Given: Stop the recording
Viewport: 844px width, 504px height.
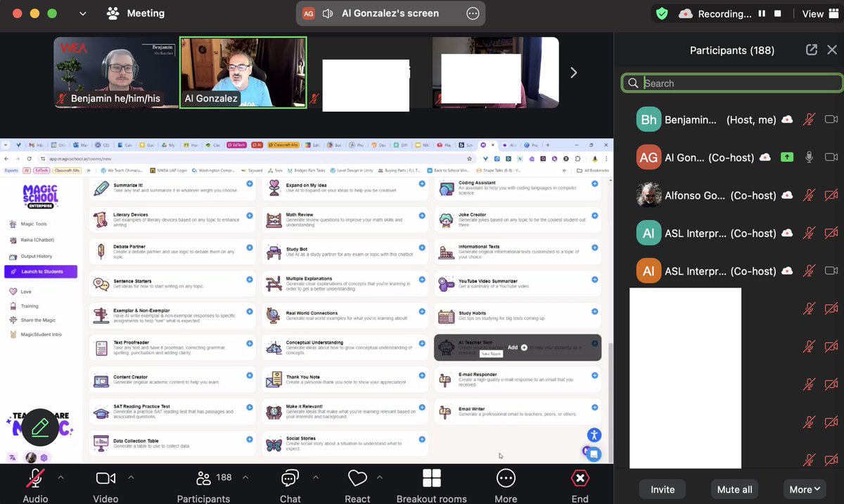Looking at the screenshot, I should coord(778,13).
